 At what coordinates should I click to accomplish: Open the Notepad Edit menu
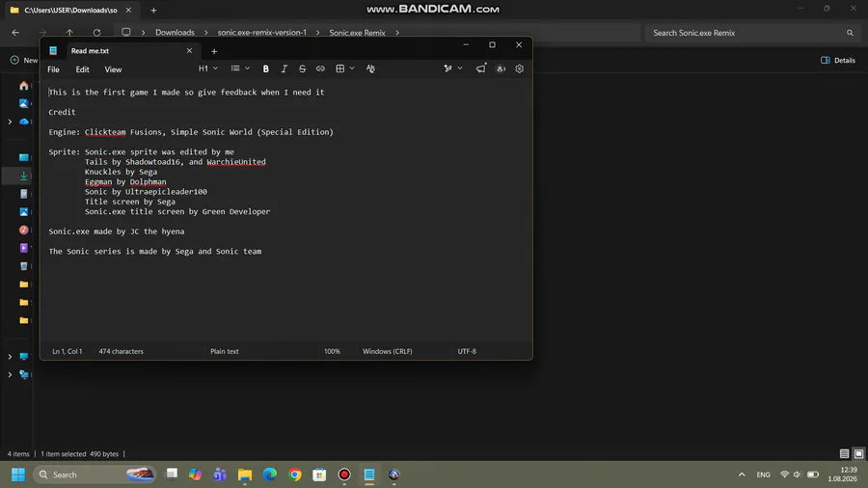click(x=83, y=69)
